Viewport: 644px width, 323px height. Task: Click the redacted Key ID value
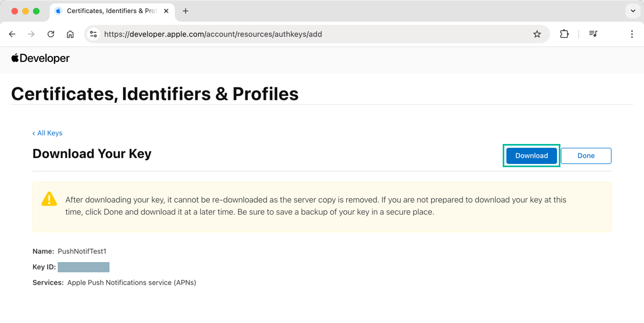(x=84, y=267)
